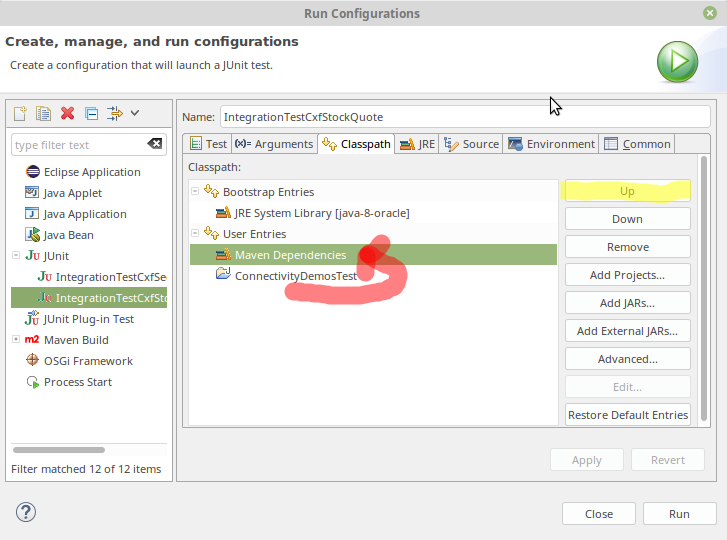
Task: Select JRE System Library [java-8-oracle] entry
Action: [322, 213]
